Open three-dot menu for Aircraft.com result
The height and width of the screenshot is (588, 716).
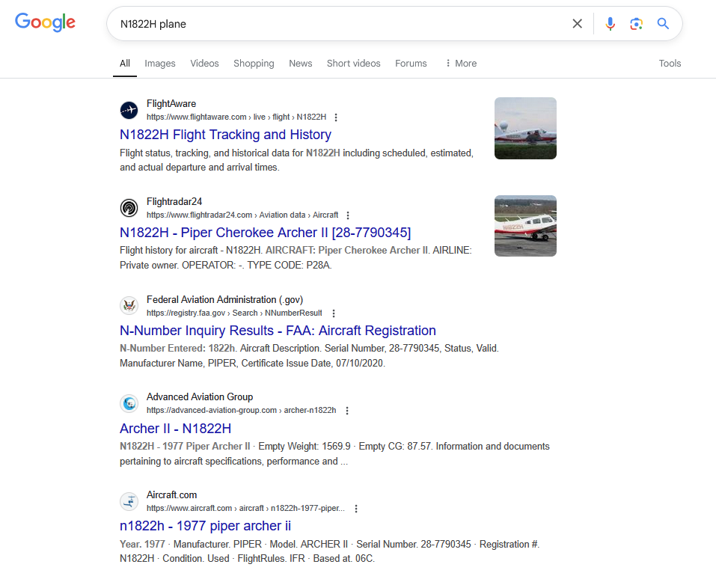pos(356,509)
